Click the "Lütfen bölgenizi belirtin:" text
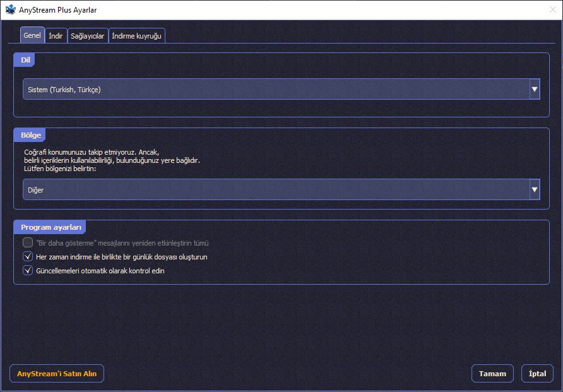 tap(60, 169)
